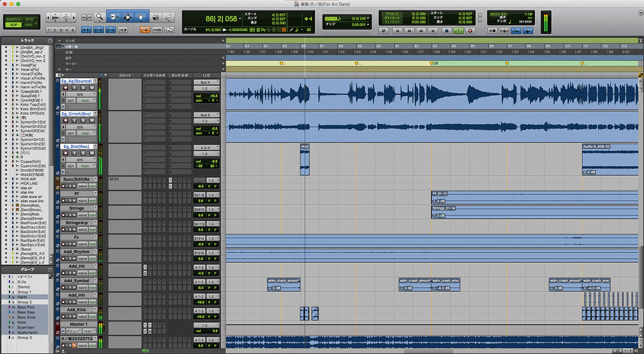Toggle the Link Timeline and Edit Selection icon
Viewport: 644px width, 354px height.
[98, 30]
